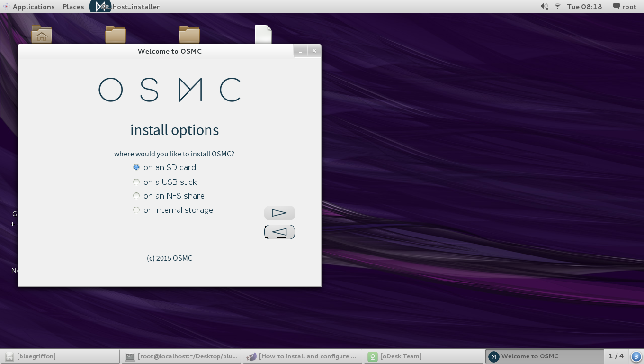Click the "install options" heading

[174, 130]
